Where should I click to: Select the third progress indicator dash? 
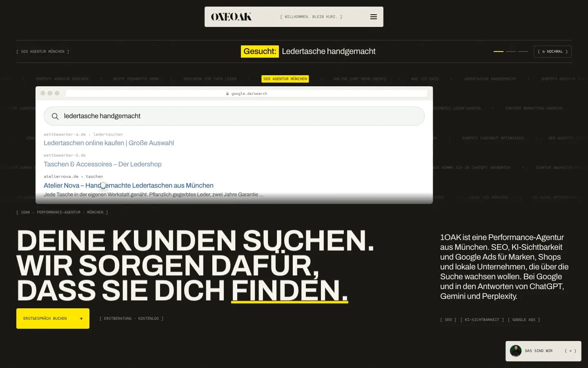523,52
